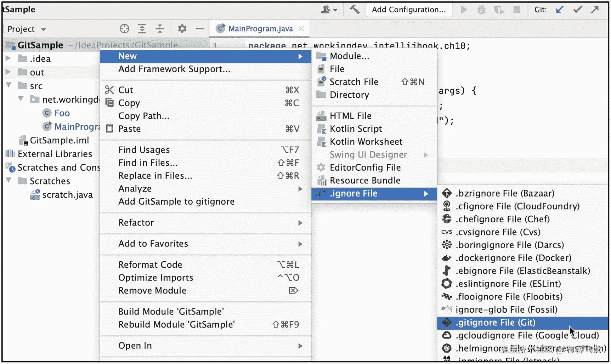Choose Copy Path from context menu
Screen dimensions: 611x364
pyautogui.click(x=205, y=116)
